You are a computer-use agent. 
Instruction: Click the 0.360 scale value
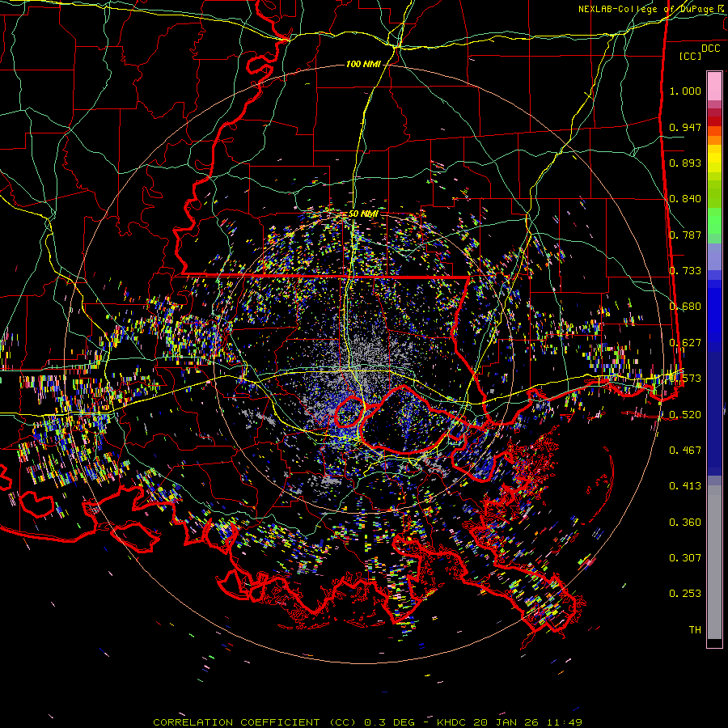(685, 522)
